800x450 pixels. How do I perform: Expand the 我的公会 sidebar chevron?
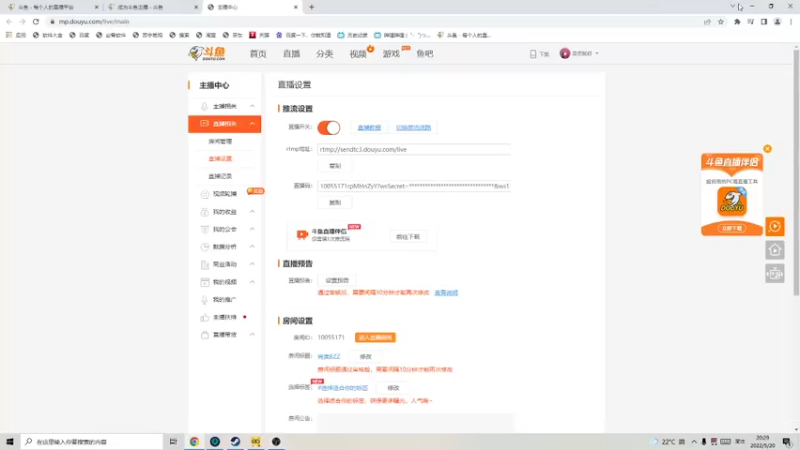pos(252,229)
